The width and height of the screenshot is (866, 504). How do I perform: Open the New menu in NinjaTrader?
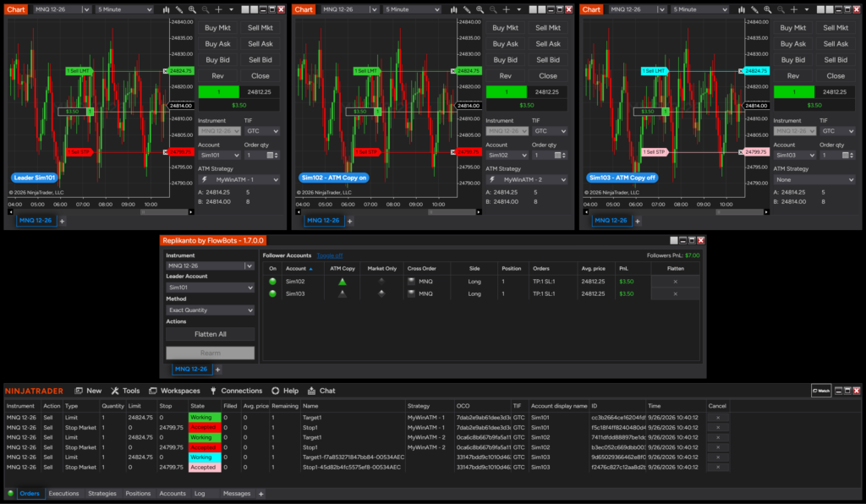88,391
